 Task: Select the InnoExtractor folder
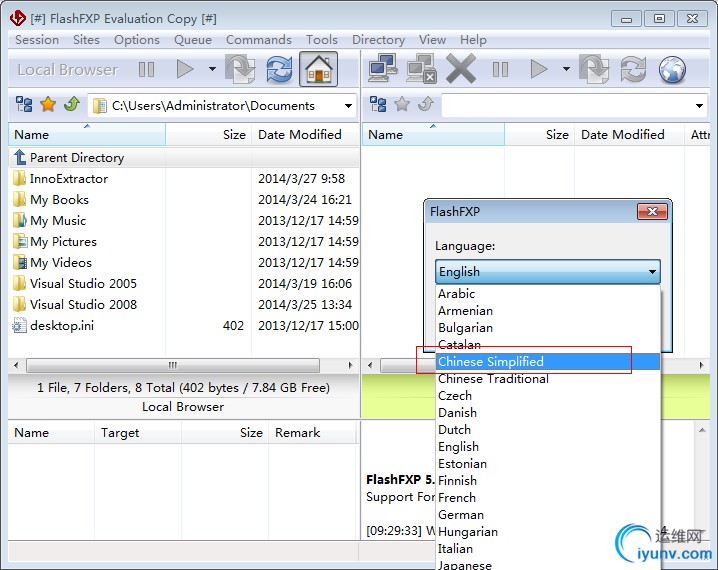tap(184, 179)
